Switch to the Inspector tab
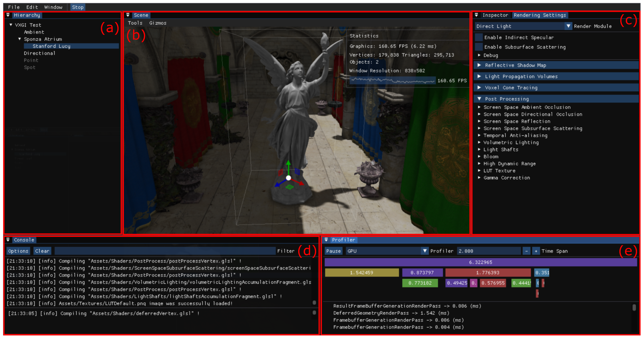The image size is (644, 339). (x=495, y=15)
